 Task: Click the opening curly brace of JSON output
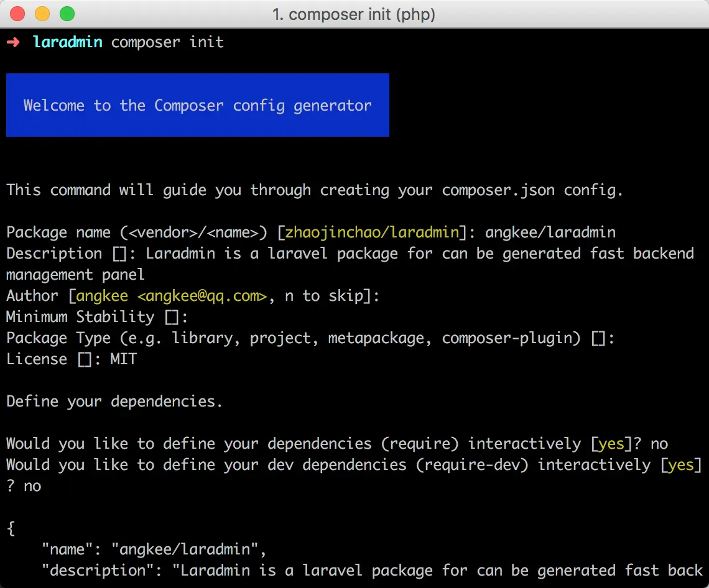click(x=9, y=528)
